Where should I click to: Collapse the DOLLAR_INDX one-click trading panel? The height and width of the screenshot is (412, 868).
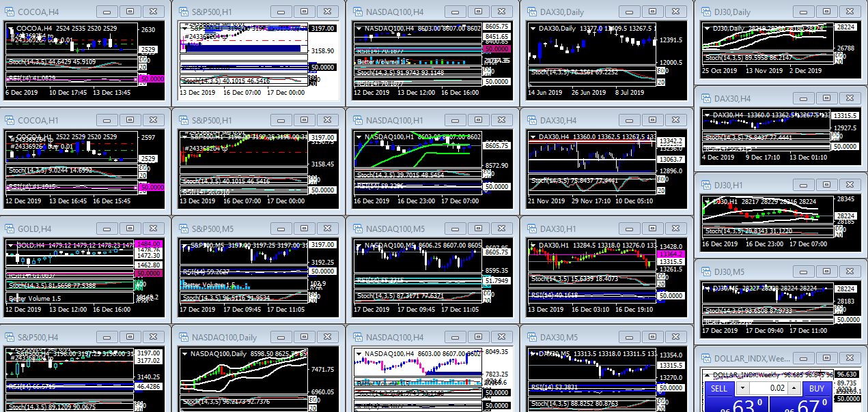click(x=707, y=374)
